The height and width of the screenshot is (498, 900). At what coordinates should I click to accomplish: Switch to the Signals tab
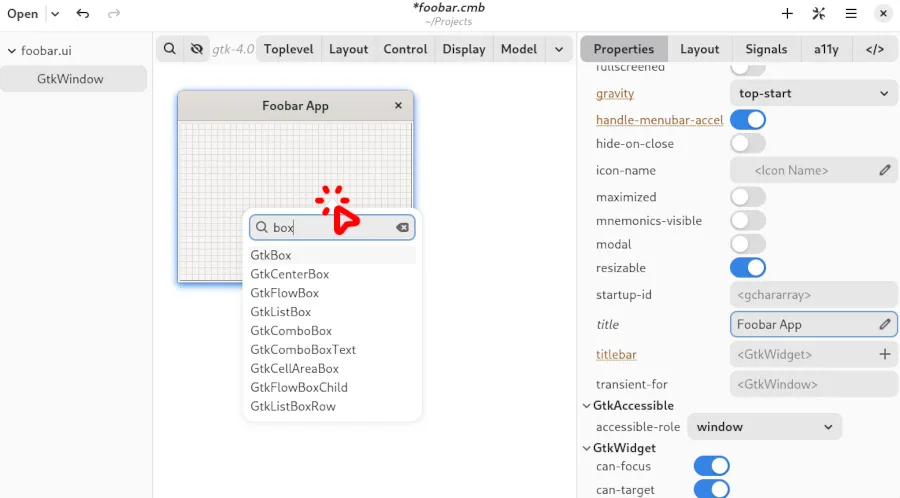[x=766, y=49]
